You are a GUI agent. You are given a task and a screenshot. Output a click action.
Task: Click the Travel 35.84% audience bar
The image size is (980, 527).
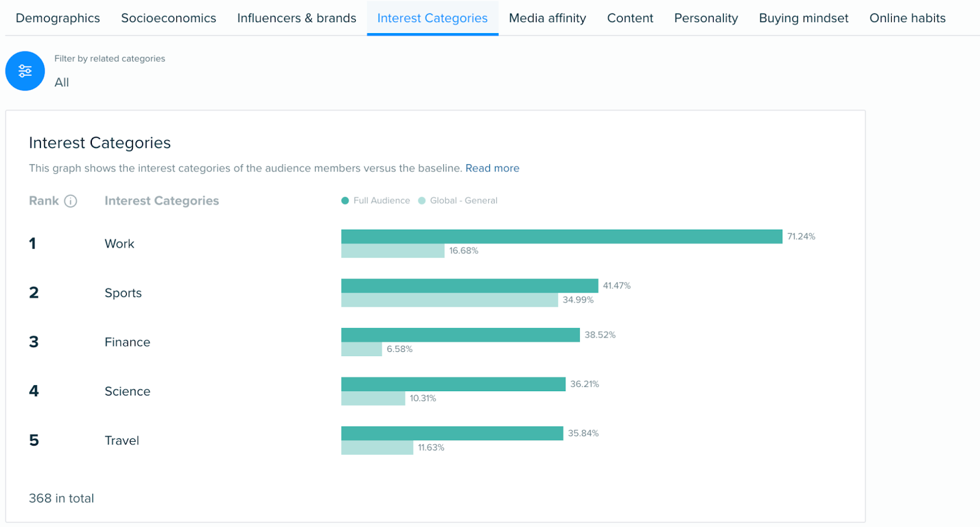[451, 433]
